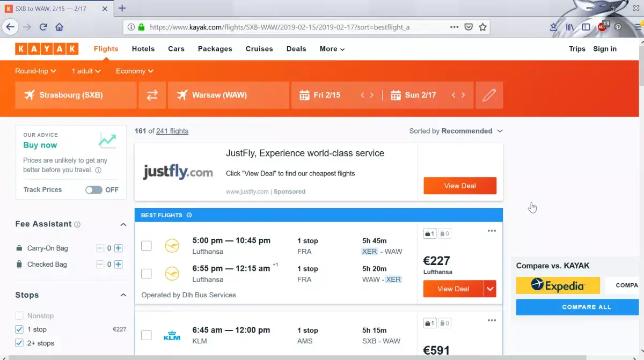Open more options on KLM €591 result
This screenshot has height=360, width=644.
point(492,320)
